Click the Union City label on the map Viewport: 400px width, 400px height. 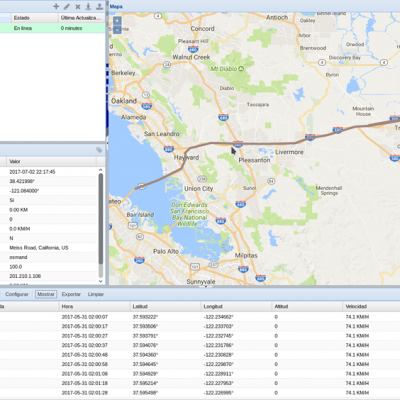[199, 189]
